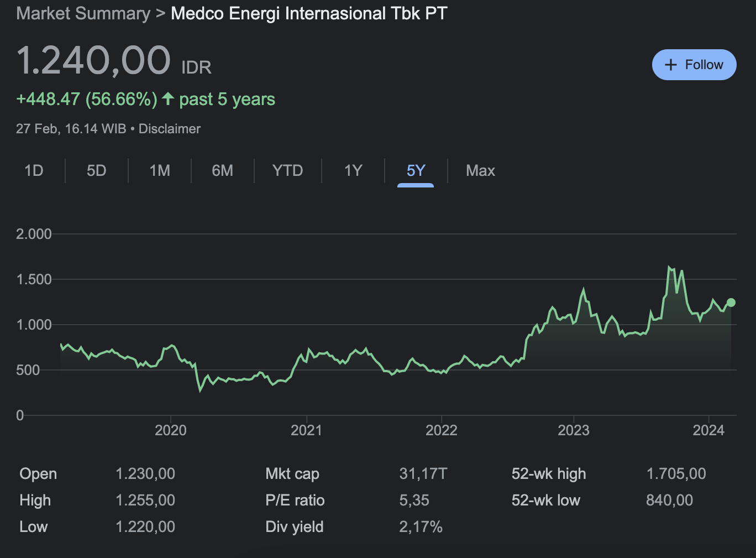756x558 pixels.
Task: Click the 2020 label on chart axis
Action: coord(170,430)
